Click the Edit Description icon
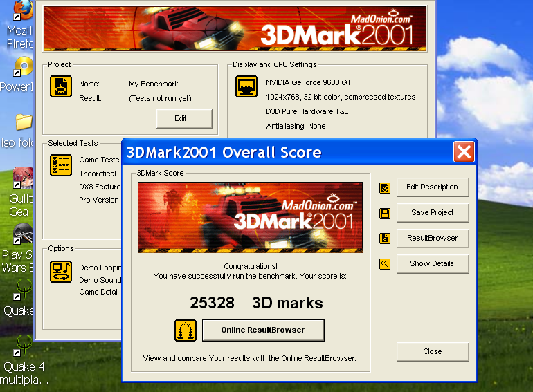The width and height of the screenshot is (533, 392). click(x=385, y=187)
